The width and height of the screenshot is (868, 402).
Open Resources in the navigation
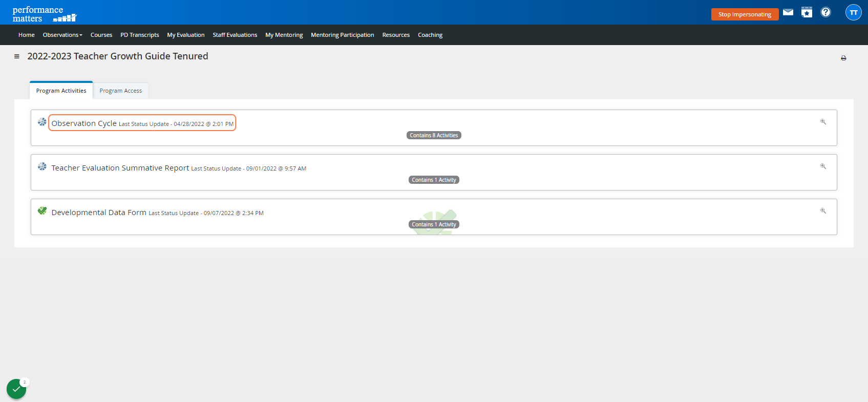coord(396,35)
